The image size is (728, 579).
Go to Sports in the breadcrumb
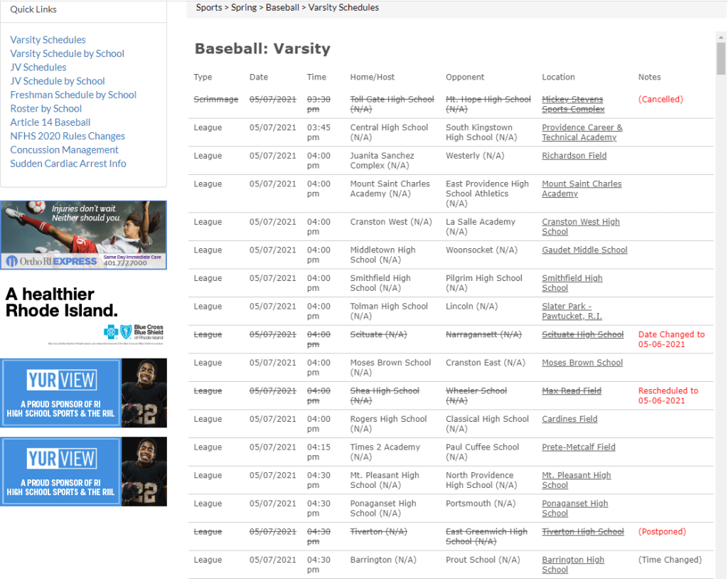point(209,8)
